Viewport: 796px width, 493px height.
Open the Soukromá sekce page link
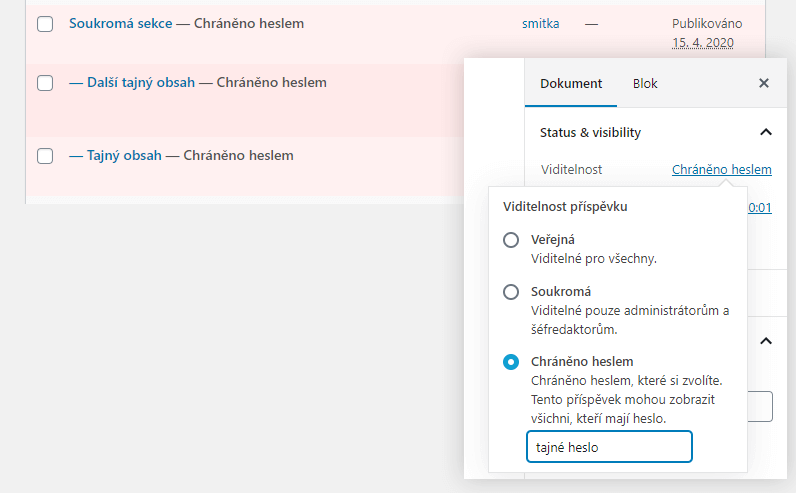click(x=120, y=23)
